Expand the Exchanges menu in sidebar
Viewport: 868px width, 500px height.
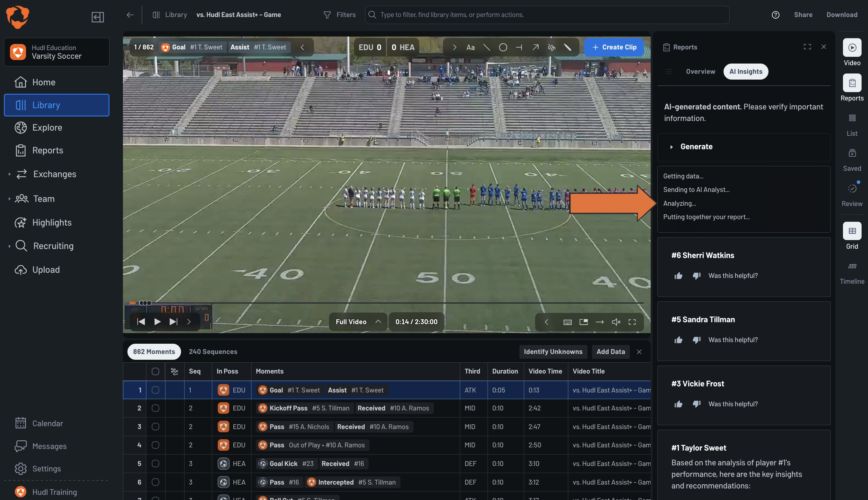9,175
